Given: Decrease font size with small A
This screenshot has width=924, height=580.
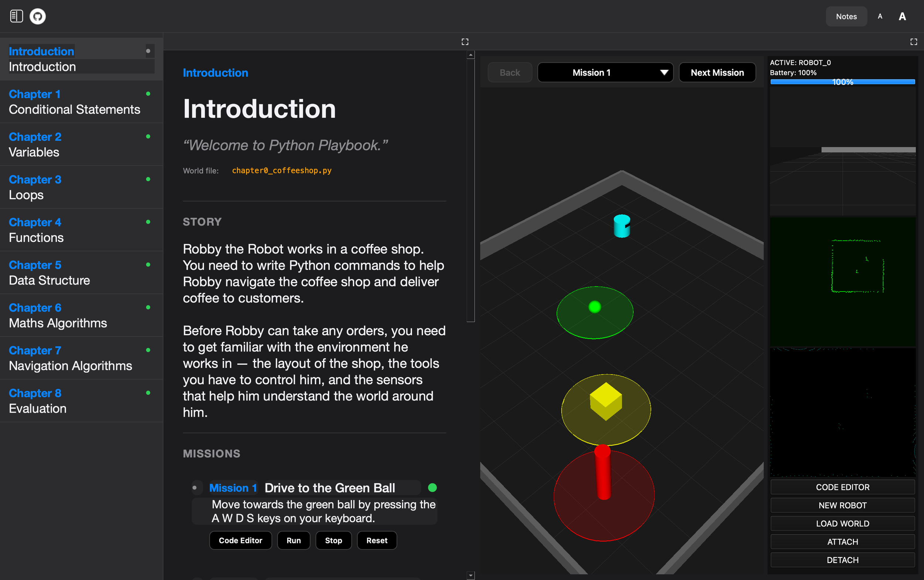Looking at the screenshot, I should 880,16.
